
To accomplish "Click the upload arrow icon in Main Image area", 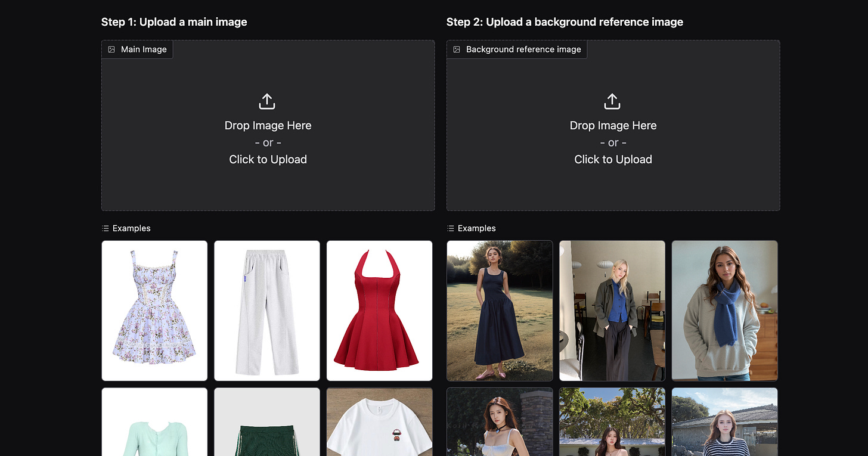I will tap(267, 101).
